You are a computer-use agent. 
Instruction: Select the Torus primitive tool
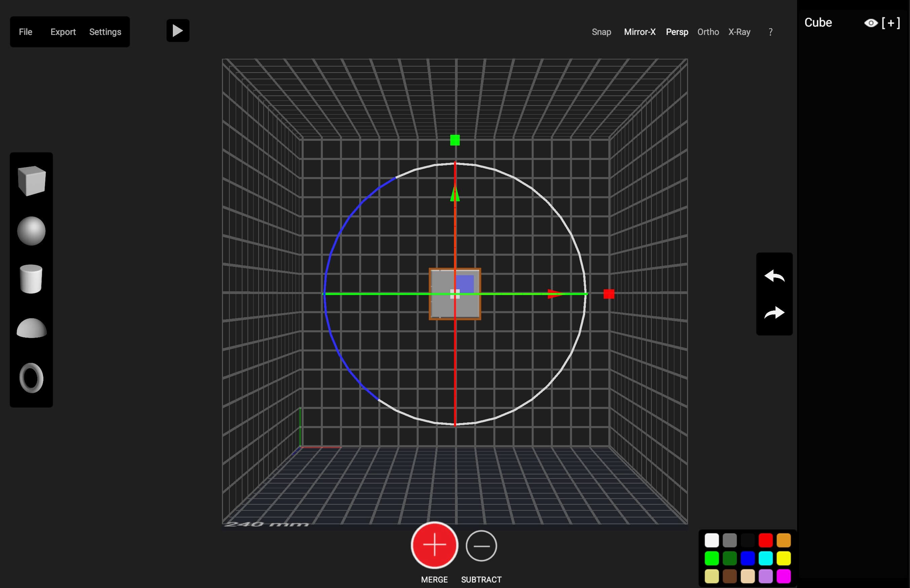tap(31, 378)
